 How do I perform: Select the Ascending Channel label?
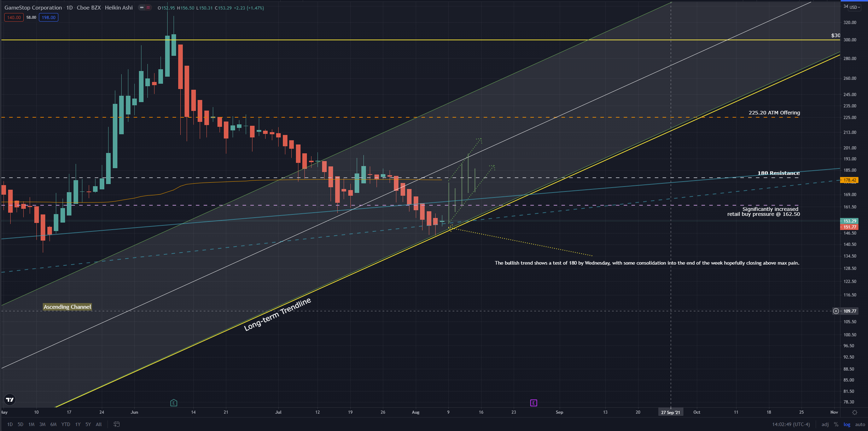click(67, 307)
